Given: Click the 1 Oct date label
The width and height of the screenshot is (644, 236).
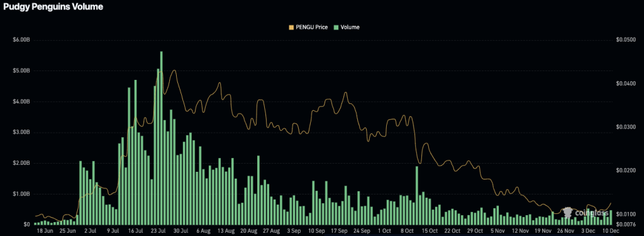Looking at the screenshot, I should point(384,231).
